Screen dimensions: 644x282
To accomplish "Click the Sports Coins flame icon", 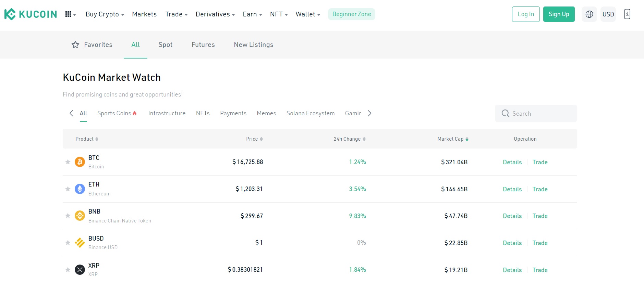I will click(x=135, y=113).
